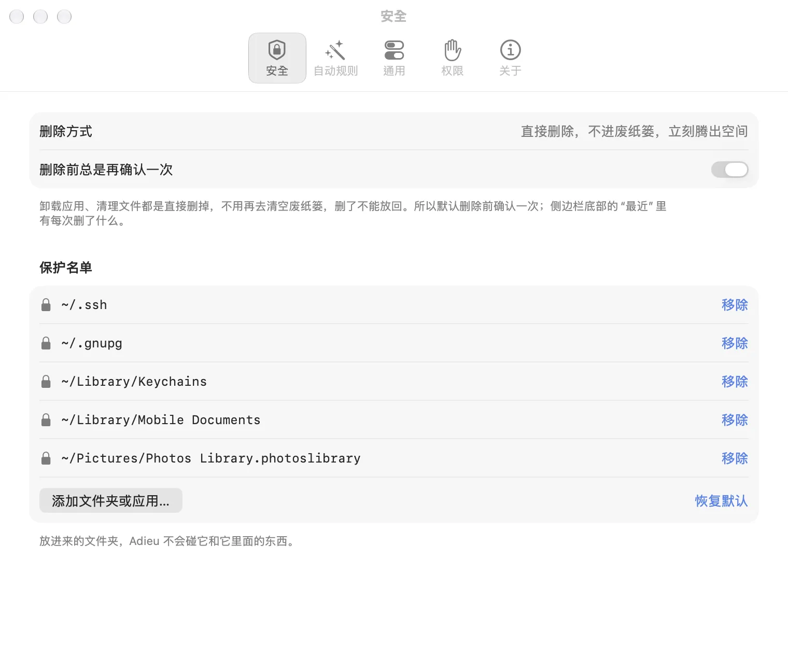Switch to the 自动规则 tab

[335, 58]
